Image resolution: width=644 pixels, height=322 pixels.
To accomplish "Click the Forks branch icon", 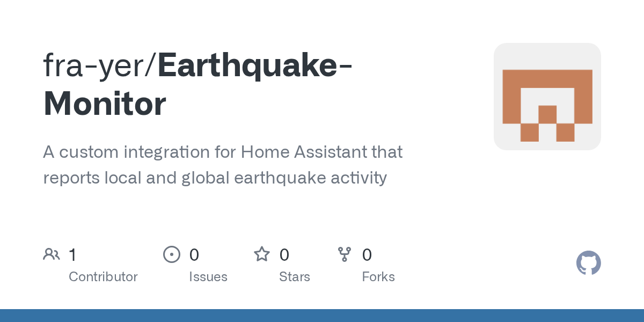I will 344,254.
